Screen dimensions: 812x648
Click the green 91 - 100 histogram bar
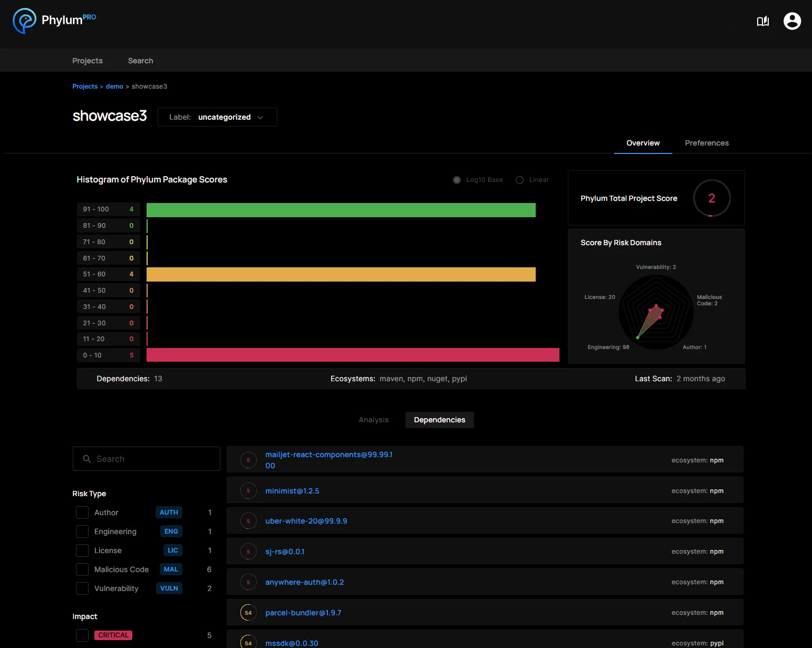pyautogui.click(x=341, y=210)
